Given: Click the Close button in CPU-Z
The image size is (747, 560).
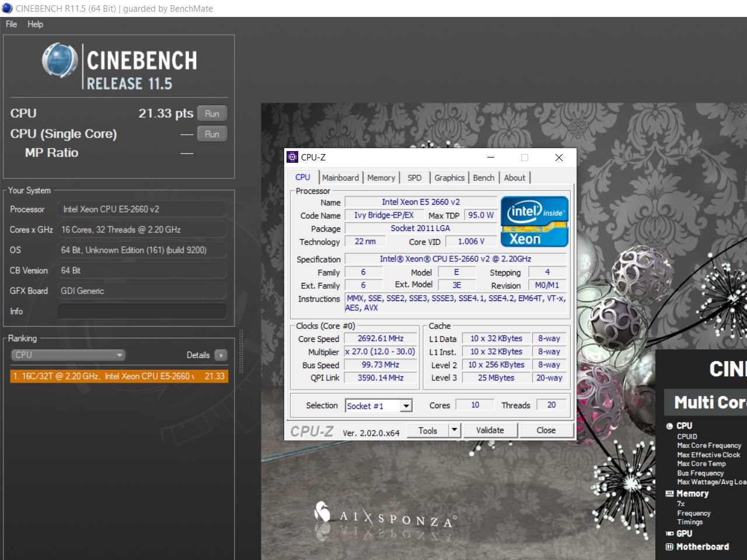Looking at the screenshot, I should [x=546, y=430].
